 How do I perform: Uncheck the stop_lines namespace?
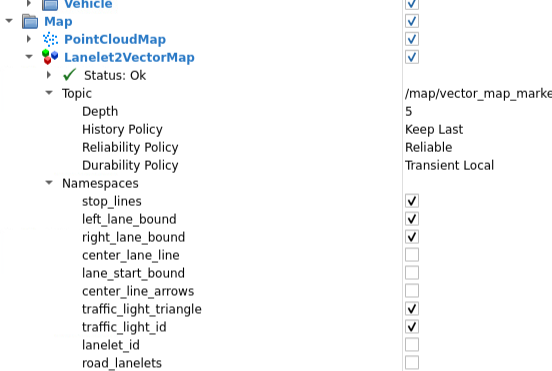pos(412,201)
